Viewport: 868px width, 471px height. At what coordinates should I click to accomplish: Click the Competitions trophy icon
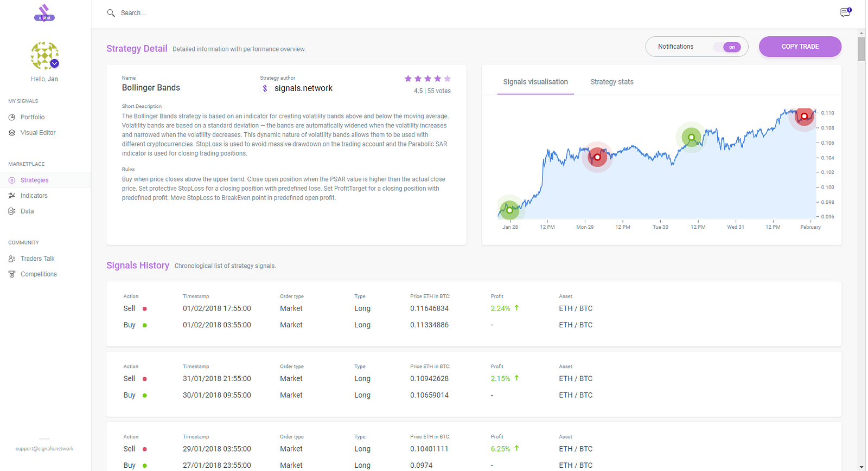coord(12,274)
